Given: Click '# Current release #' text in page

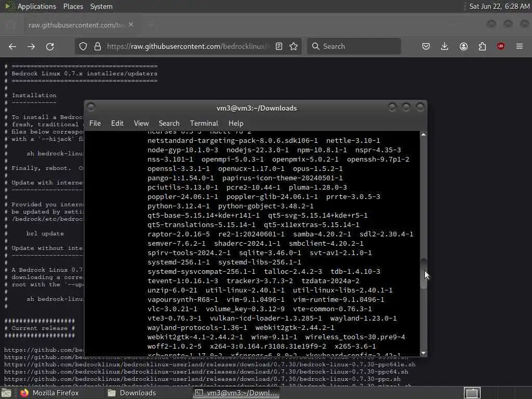Looking at the screenshot, I should pyautogui.click(x=39, y=328).
